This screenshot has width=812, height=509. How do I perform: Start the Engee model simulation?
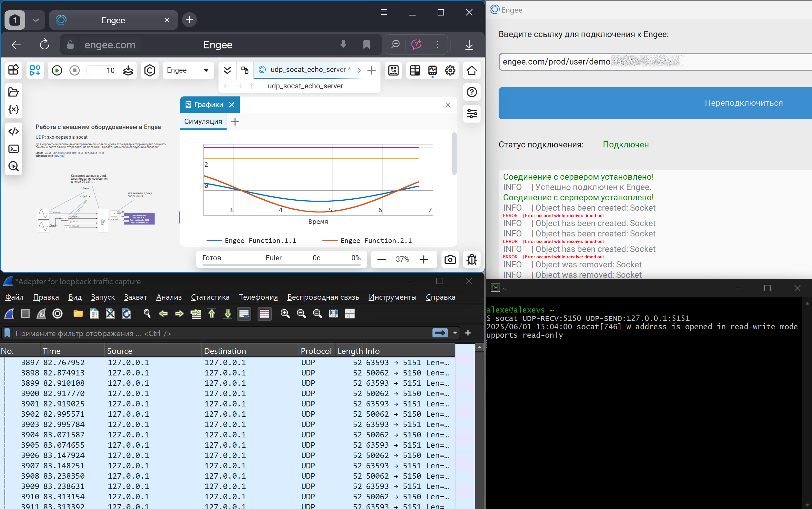57,70
